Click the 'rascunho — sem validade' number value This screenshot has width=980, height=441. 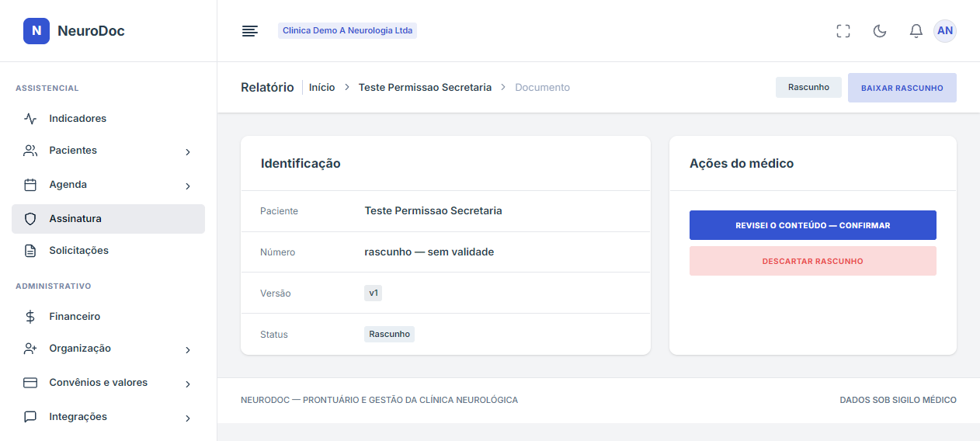coord(429,252)
